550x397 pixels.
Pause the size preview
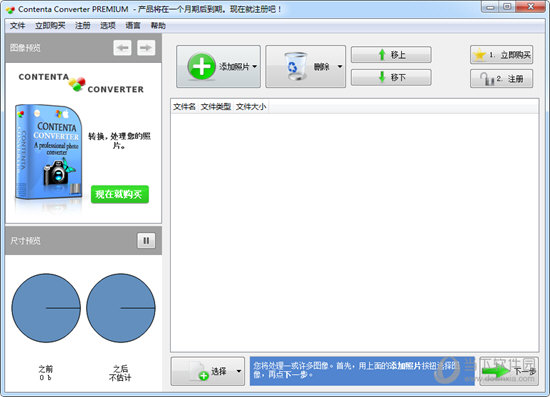click(146, 241)
